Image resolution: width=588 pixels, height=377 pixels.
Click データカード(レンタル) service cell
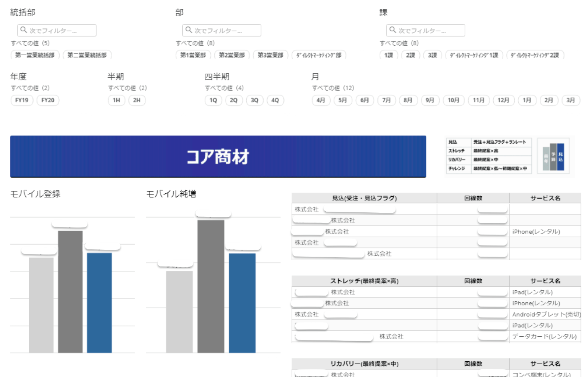coord(545,336)
